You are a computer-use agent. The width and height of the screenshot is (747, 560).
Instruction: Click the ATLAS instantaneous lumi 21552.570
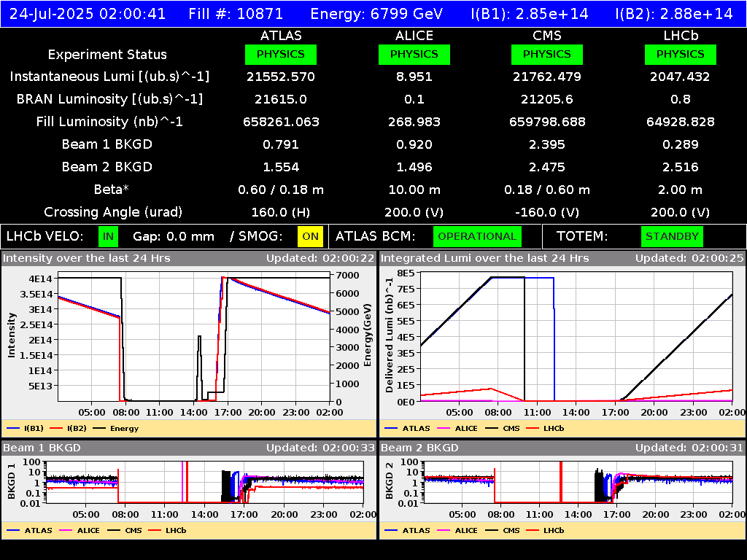pos(281,77)
